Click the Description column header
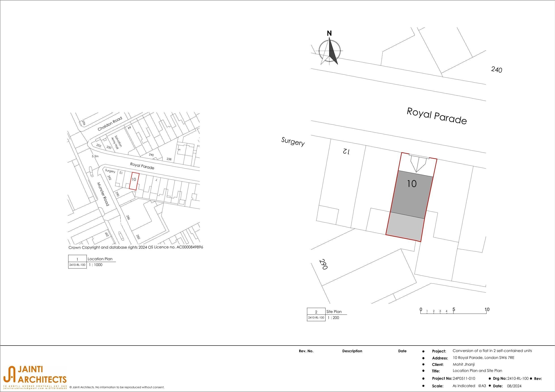The height and width of the screenshot is (392, 555). click(x=352, y=351)
